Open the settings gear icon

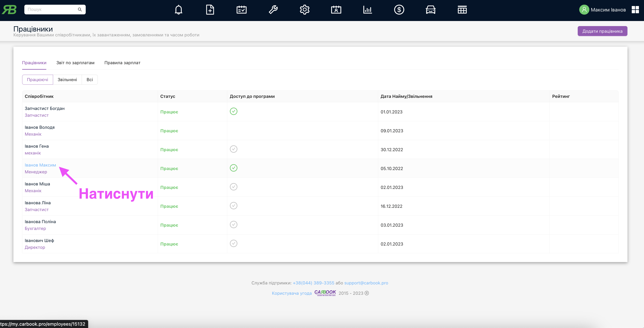pos(304,10)
